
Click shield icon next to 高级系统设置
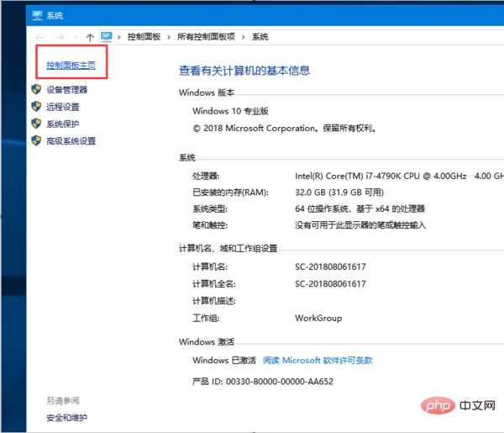point(36,140)
